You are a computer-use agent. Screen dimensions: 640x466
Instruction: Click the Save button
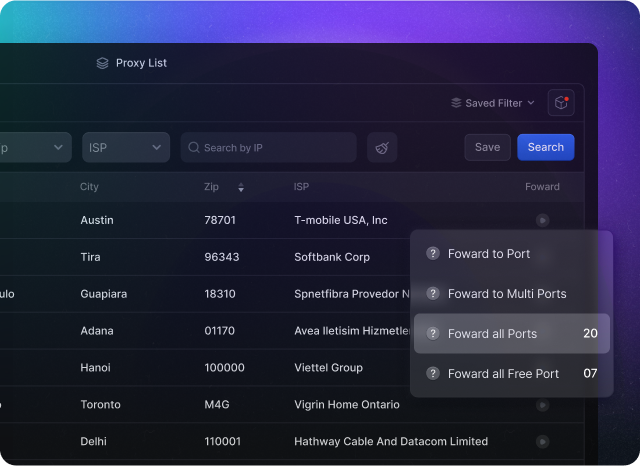487,147
